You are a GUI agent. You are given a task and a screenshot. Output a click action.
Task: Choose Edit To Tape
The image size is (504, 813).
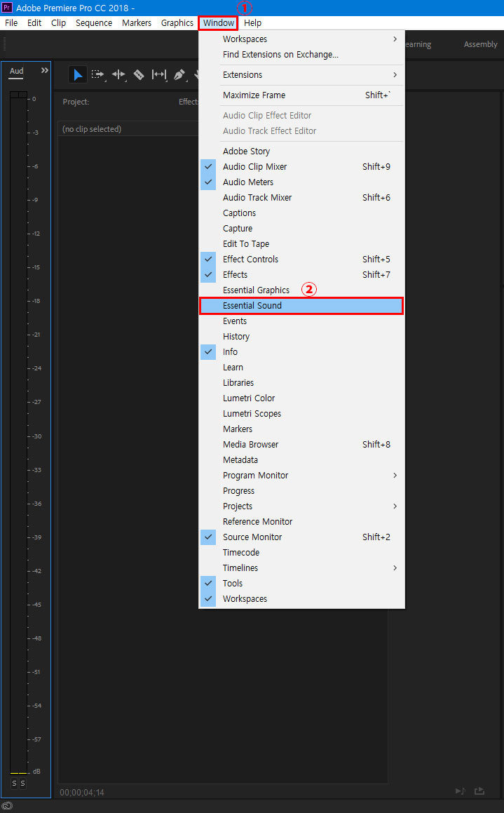301,243
